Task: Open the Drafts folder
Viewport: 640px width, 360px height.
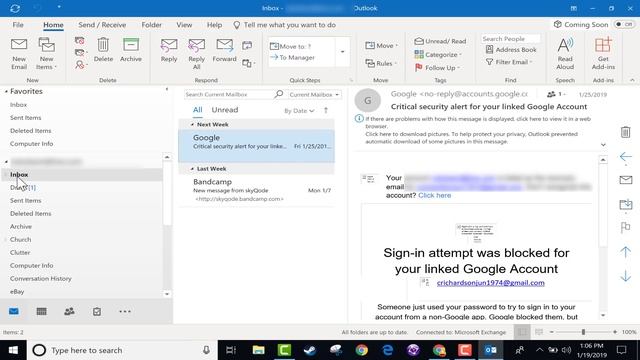Action: pyautogui.click(x=22, y=187)
